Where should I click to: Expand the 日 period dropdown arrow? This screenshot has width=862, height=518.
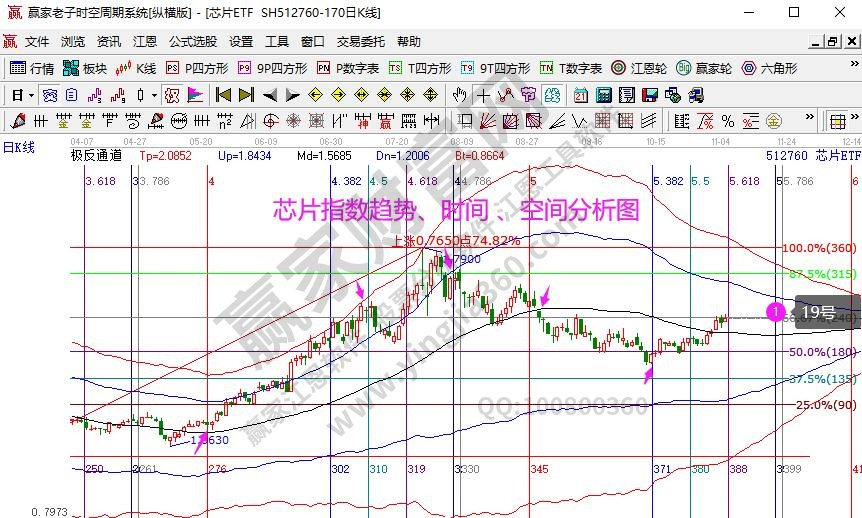pyautogui.click(x=32, y=95)
